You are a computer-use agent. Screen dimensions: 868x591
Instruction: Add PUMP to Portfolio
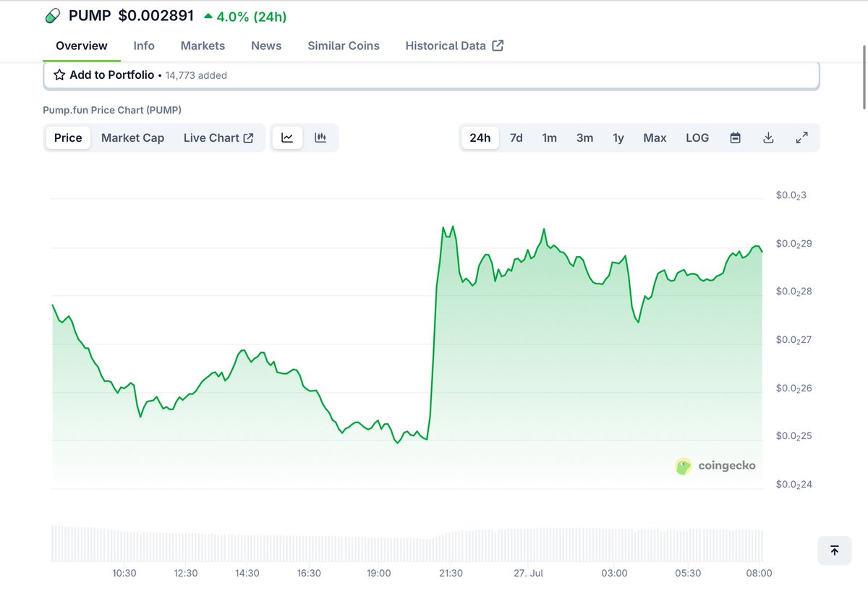coord(431,75)
